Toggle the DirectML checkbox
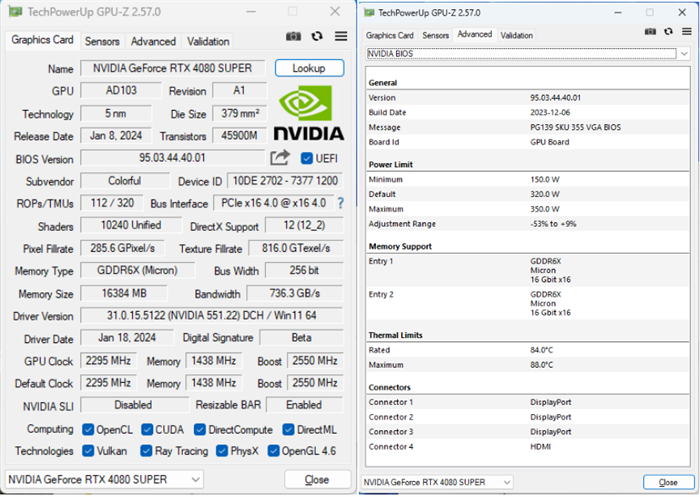This screenshot has width=700, height=497. click(288, 430)
